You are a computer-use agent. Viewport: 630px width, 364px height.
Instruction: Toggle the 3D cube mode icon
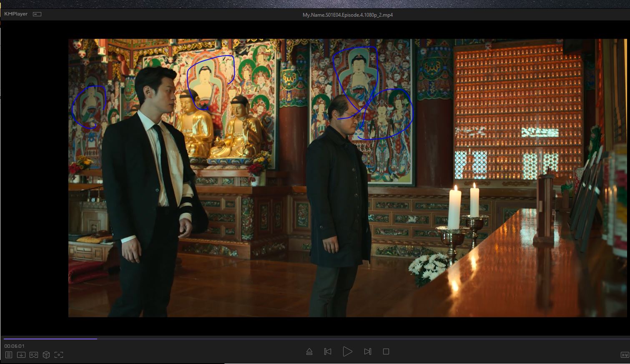(46, 355)
